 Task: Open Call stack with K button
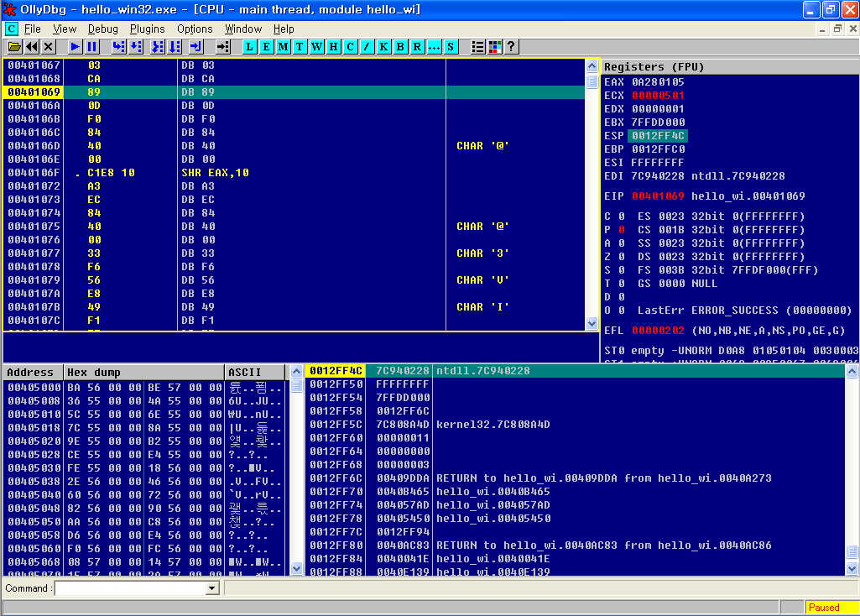click(x=383, y=47)
